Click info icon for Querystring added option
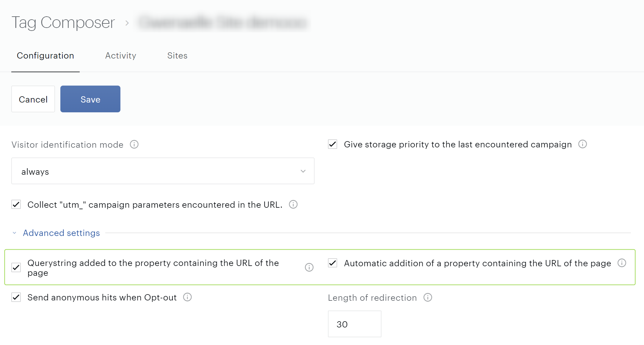Image resolution: width=644 pixels, height=345 pixels. point(309,267)
